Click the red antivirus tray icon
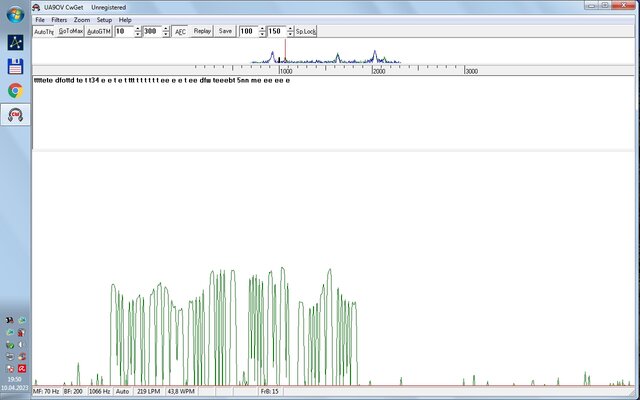This screenshot has height=400, width=640. coord(21,368)
